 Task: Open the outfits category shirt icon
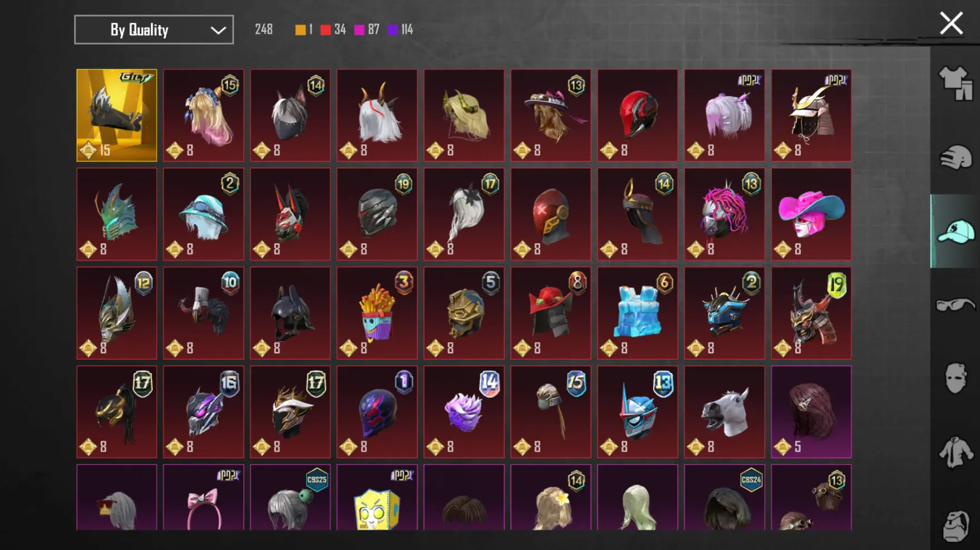tap(956, 84)
